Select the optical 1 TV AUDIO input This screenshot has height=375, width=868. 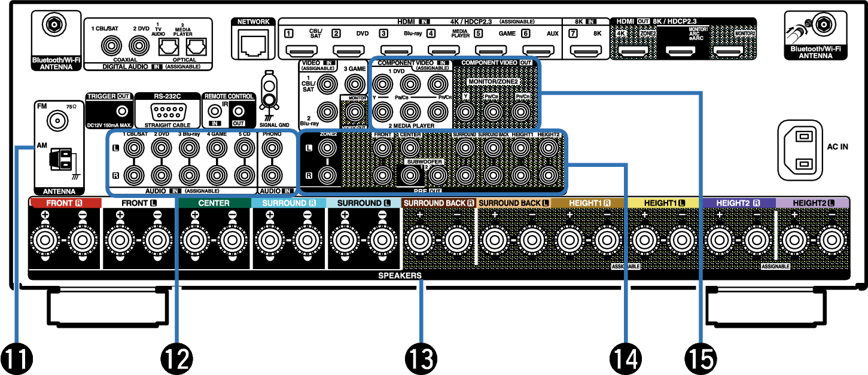click(x=168, y=45)
